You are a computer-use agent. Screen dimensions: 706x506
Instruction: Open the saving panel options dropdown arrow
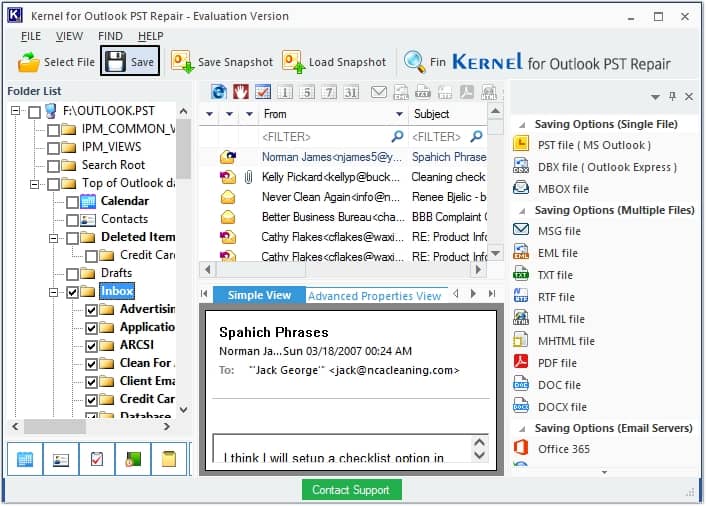655,97
